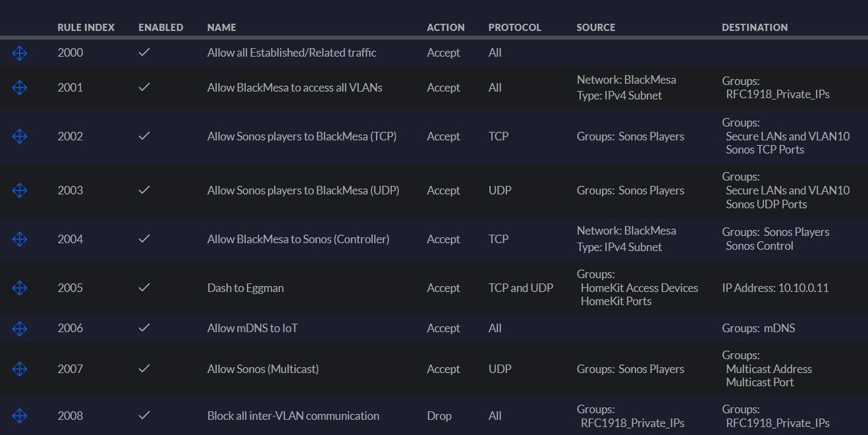Click the drag handle for rule 2008

click(x=20, y=416)
